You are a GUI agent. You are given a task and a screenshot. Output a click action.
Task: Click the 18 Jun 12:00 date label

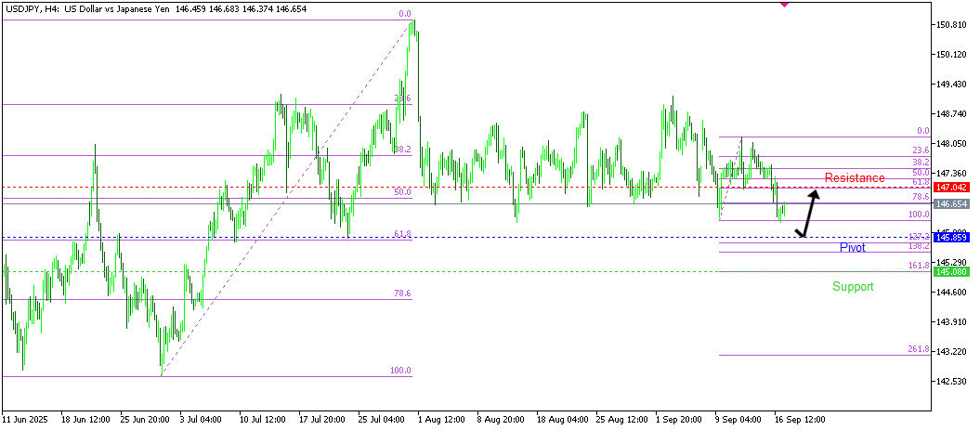click(87, 419)
